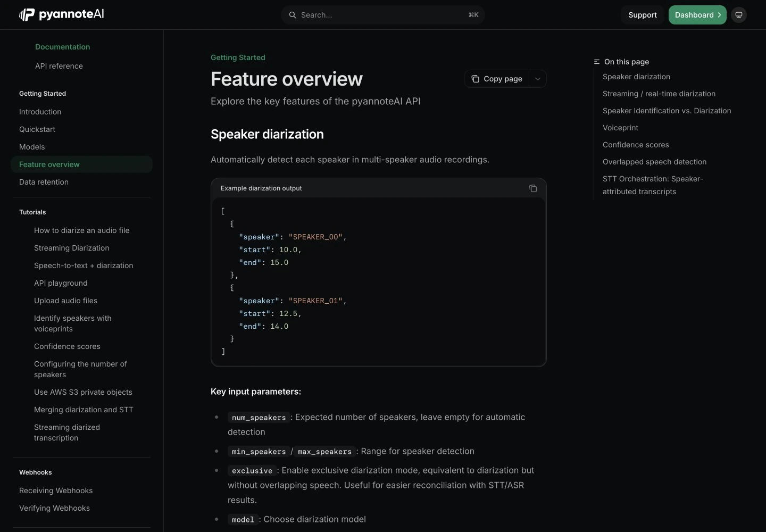Click the search magnifier icon
This screenshot has height=532, width=766.
292,15
